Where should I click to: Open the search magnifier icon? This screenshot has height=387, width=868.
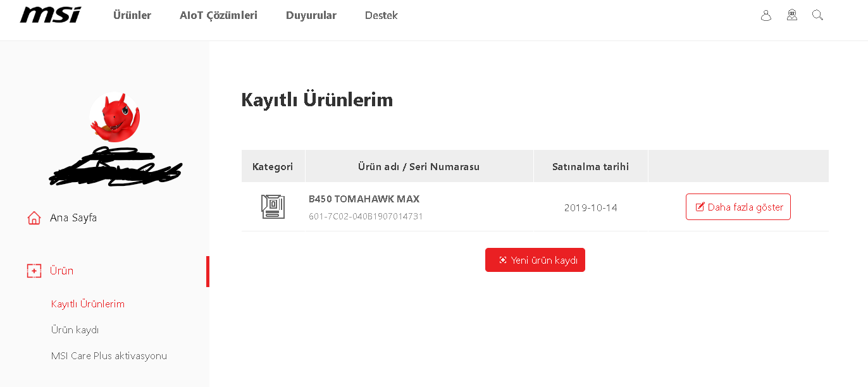coord(817,15)
